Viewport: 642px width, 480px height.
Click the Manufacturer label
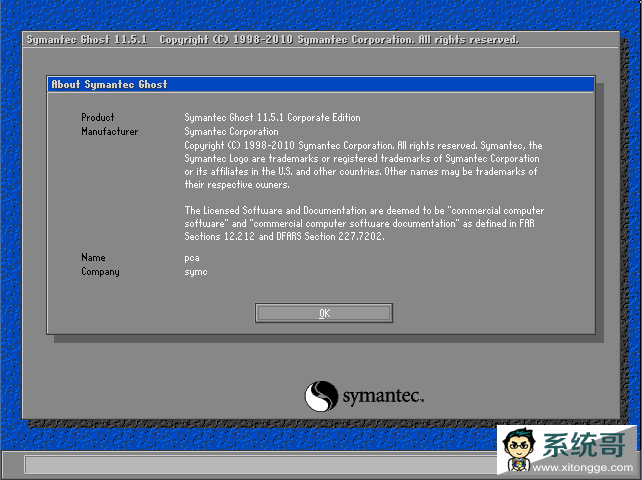coord(109,131)
